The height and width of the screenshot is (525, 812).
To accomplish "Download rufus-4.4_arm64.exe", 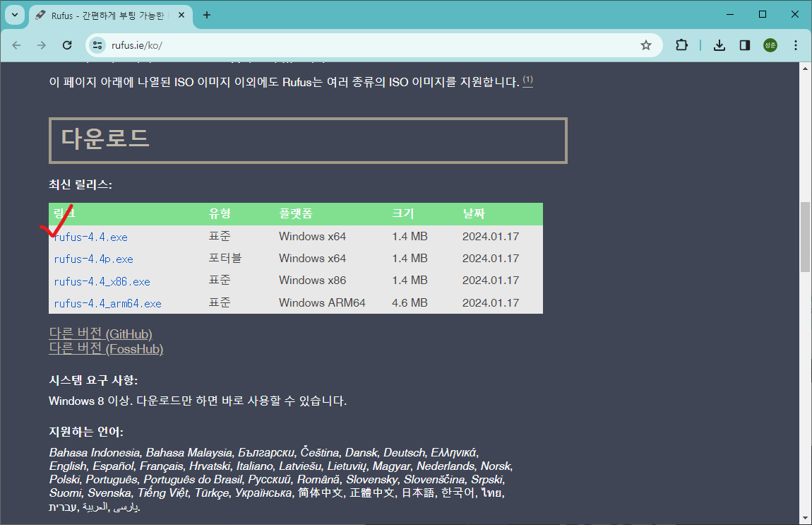I will coord(108,304).
